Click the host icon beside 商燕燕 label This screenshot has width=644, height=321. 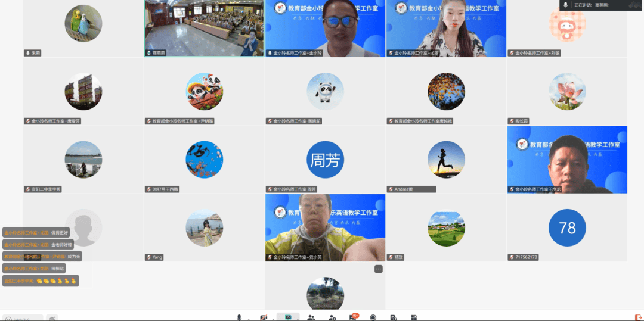pyautogui.click(x=149, y=53)
